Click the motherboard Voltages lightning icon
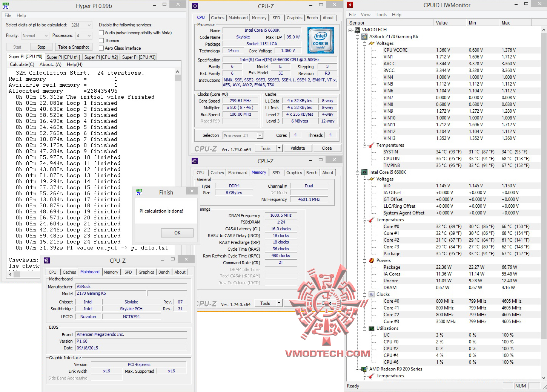 (x=372, y=43)
